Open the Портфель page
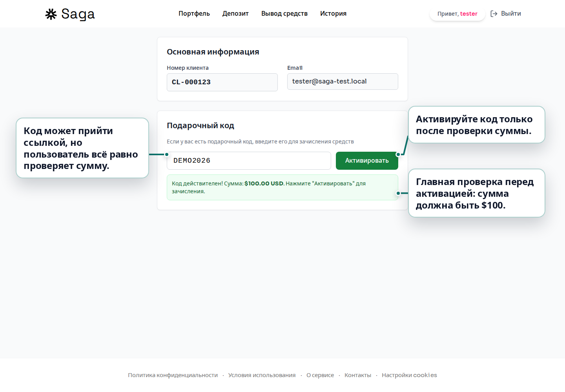Viewport: 565px width, 392px height. pyautogui.click(x=194, y=14)
